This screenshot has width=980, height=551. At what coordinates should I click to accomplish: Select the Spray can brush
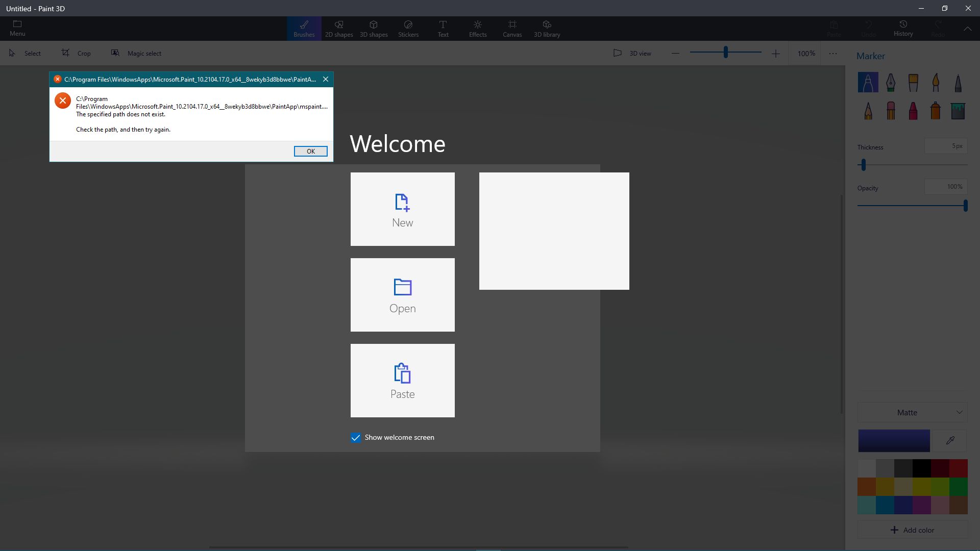click(936, 110)
